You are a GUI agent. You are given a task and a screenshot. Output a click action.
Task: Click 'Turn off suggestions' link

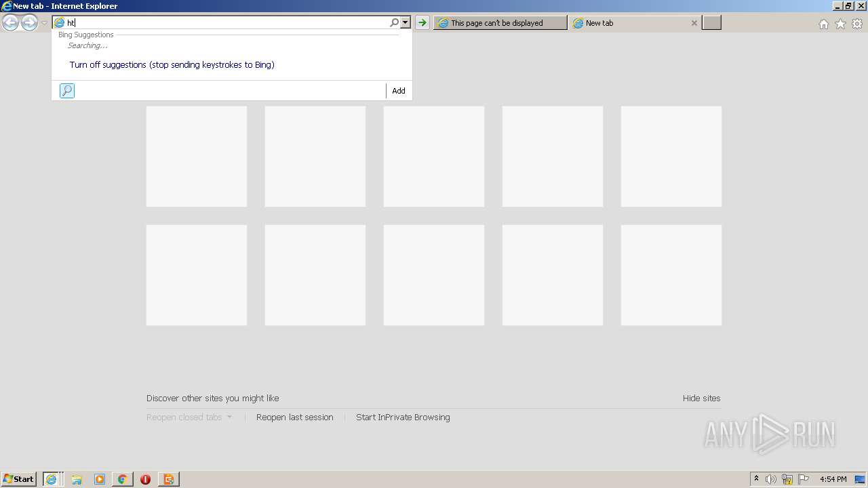click(172, 65)
